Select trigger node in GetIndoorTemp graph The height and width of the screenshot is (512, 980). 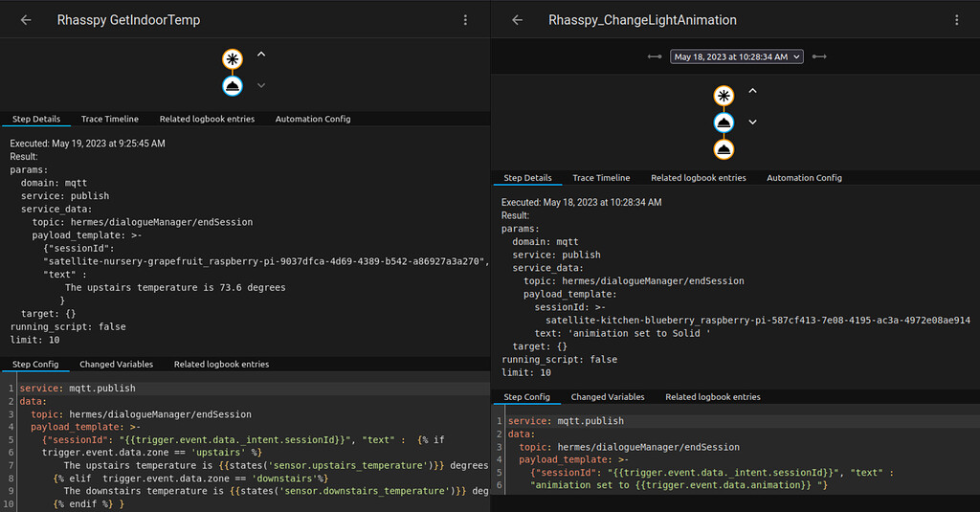click(x=233, y=59)
